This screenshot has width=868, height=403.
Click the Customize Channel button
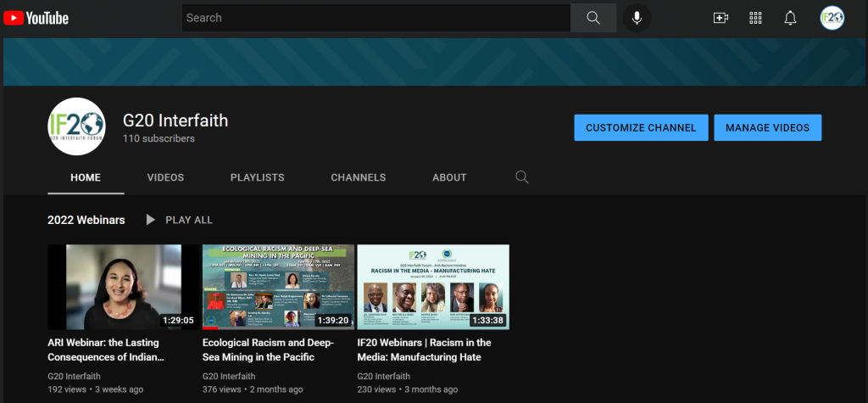point(641,127)
